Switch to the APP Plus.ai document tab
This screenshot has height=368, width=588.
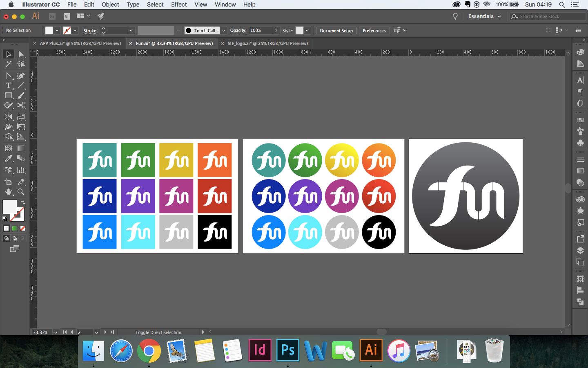coord(80,43)
